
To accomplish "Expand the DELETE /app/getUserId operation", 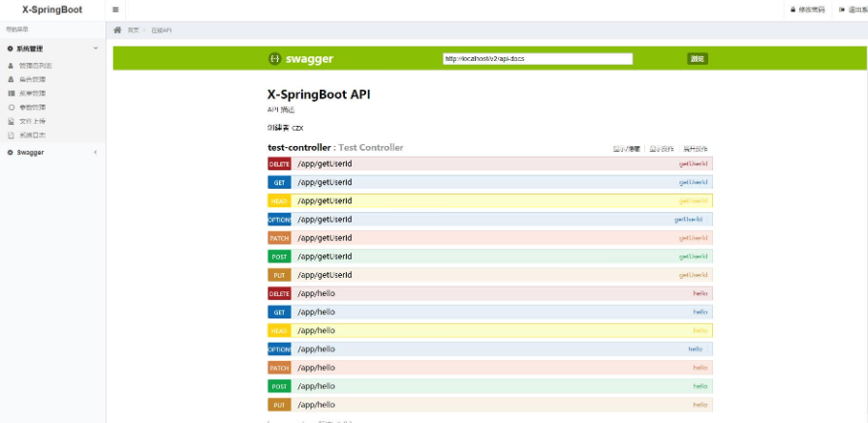I will [x=325, y=164].
